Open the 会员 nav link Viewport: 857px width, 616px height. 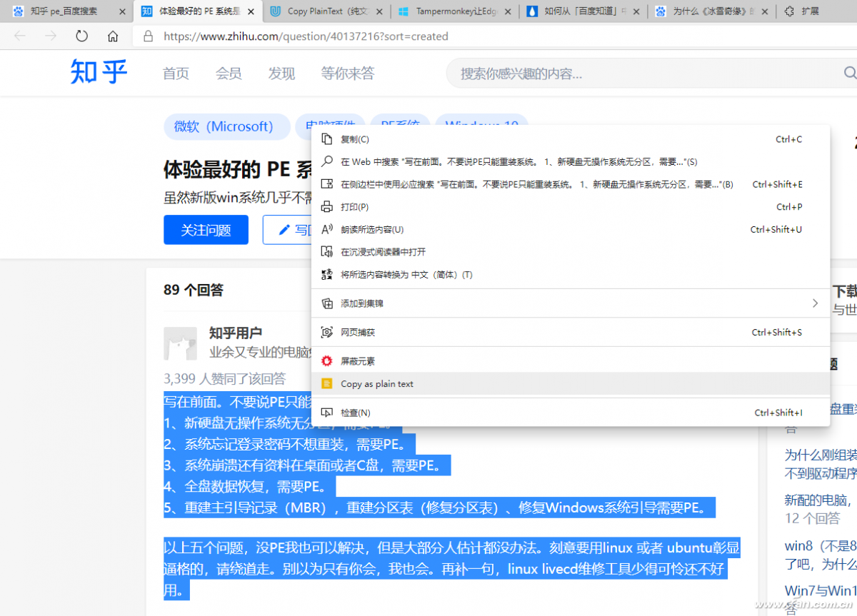click(229, 74)
